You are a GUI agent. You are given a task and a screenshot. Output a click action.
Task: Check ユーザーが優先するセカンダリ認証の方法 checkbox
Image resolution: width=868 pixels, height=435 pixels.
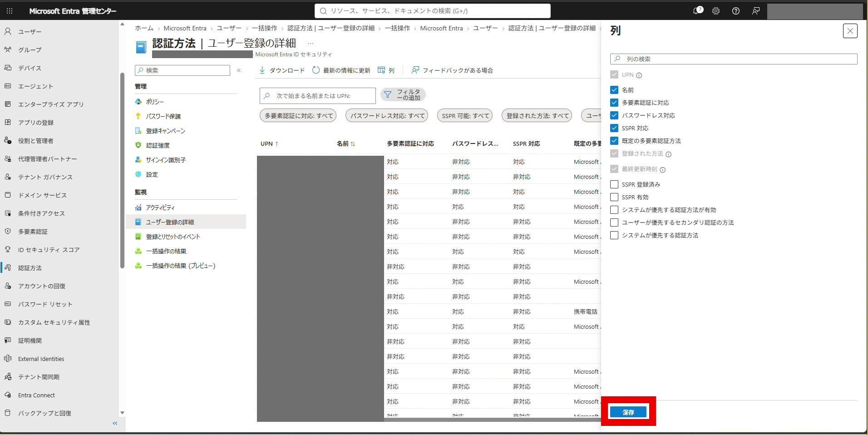tap(614, 222)
